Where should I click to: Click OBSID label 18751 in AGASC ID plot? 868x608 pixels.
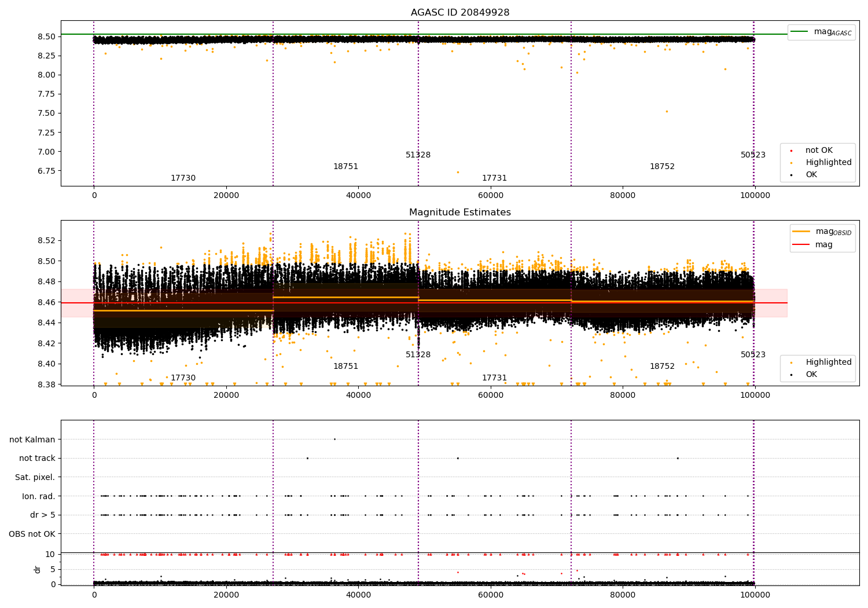tap(345, 167)
